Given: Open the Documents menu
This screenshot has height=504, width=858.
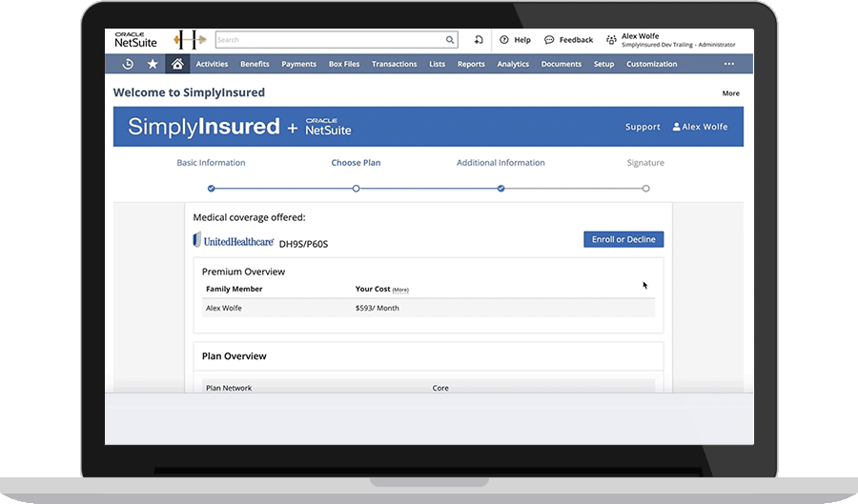Looking at the screenshot, I should click(x=561, y=64).
